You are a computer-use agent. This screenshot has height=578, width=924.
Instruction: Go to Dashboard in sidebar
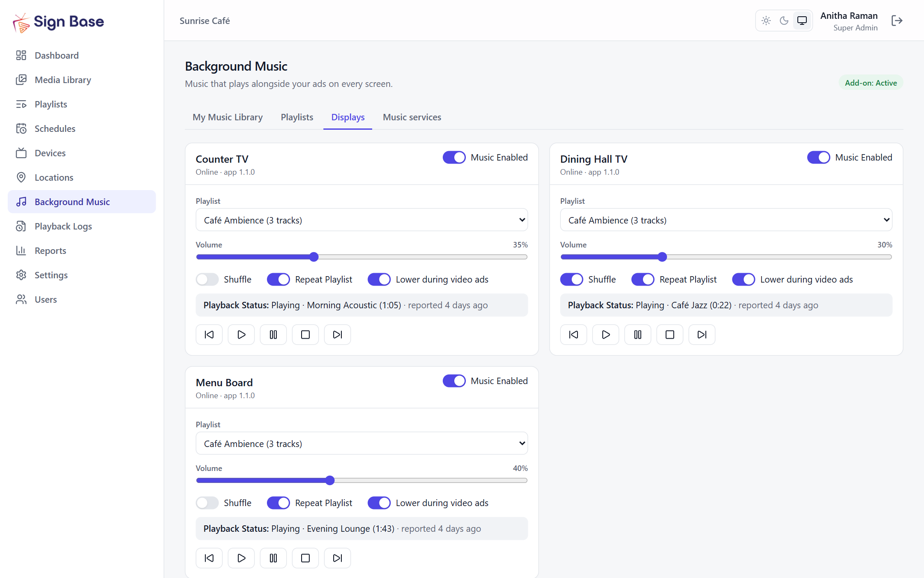82,55
